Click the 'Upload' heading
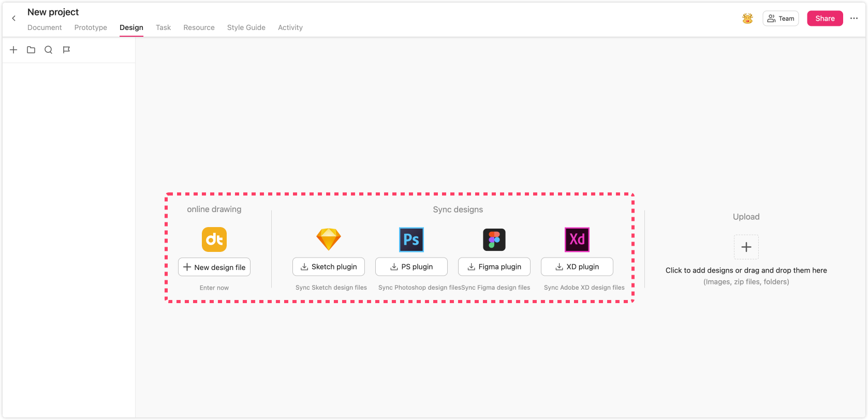 [746, 217]
